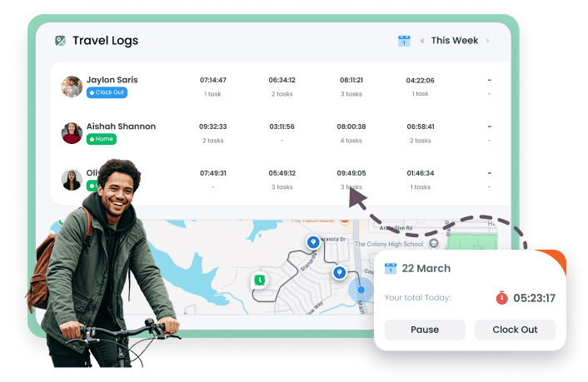The image size is (588, 382).
Task: Go to previous week with left arrow
Action: 421,41
